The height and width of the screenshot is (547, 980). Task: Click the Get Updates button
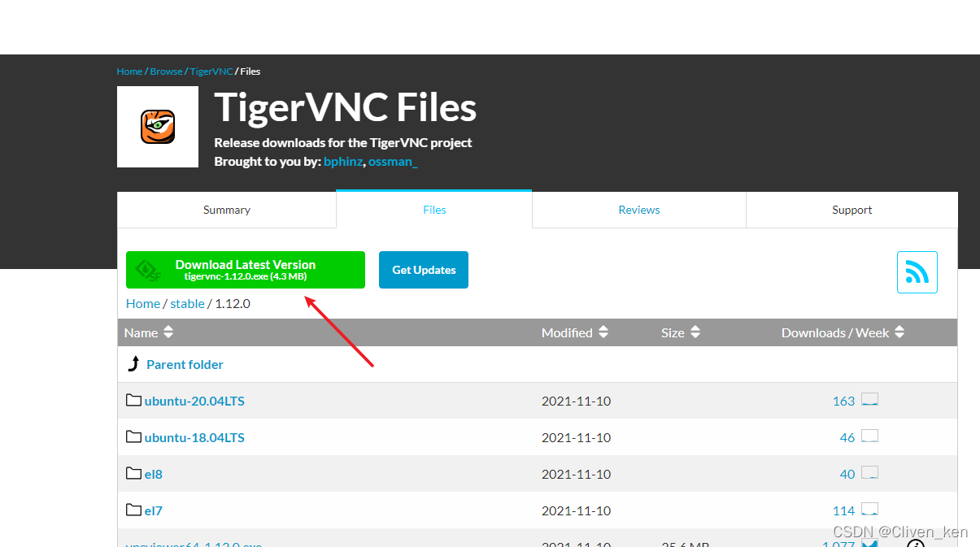[424, 270]
